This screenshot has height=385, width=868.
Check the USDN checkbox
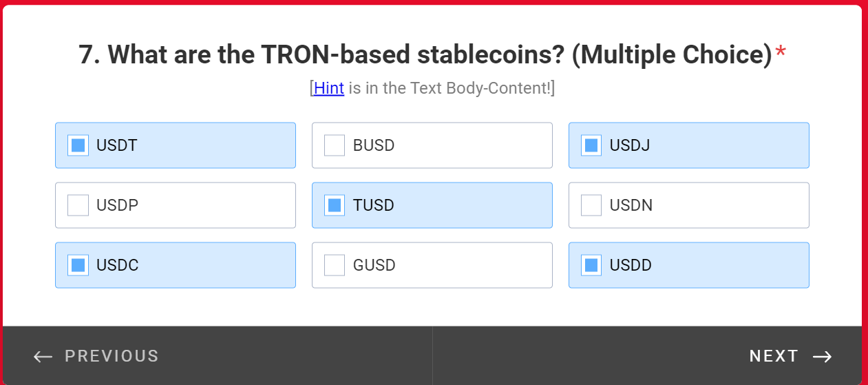coord(591,205)
